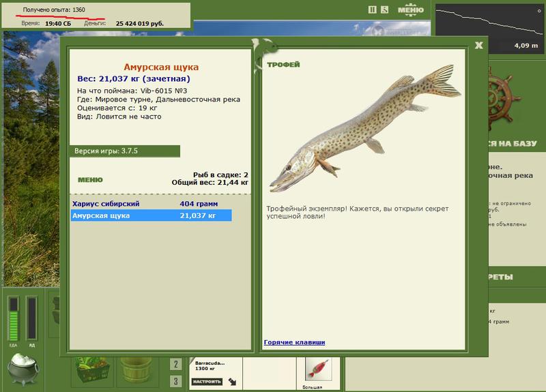Open the vegetable basket icon
The image size is (546, 392).
93,371
